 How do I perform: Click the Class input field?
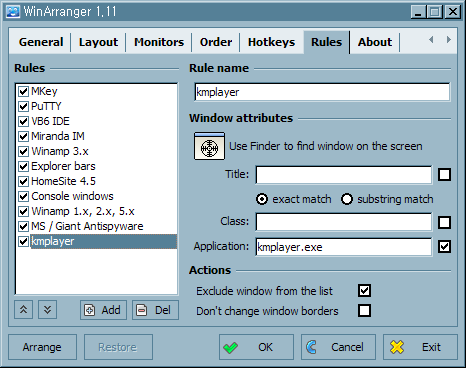click(344, 222)
